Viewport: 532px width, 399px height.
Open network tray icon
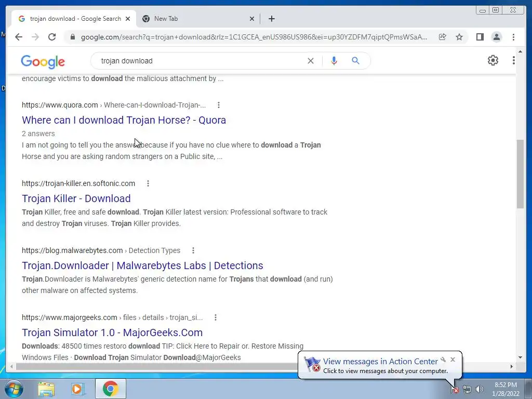point(467,389)
